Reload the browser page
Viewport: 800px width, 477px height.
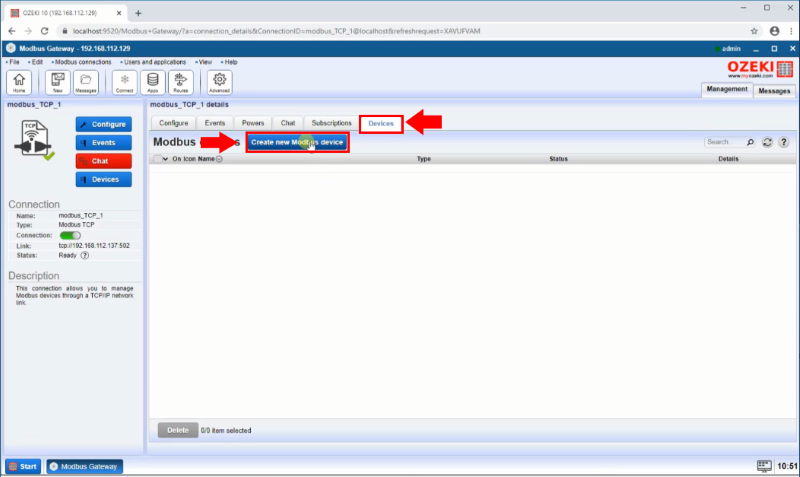44,31
